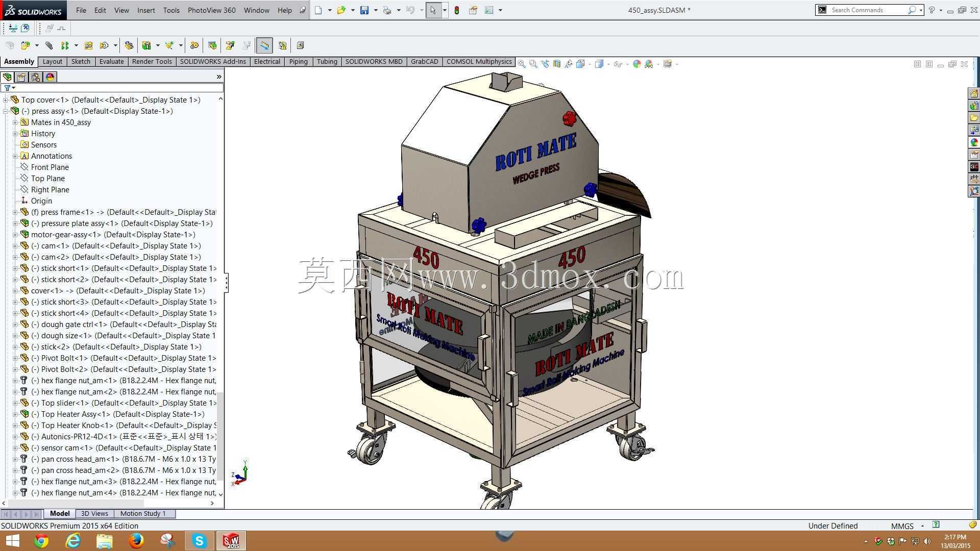Viewport: 980px width, 551px height.
Task: Open SOLIDWORKS Resources home icon in task pane
Action: [974, 93]
